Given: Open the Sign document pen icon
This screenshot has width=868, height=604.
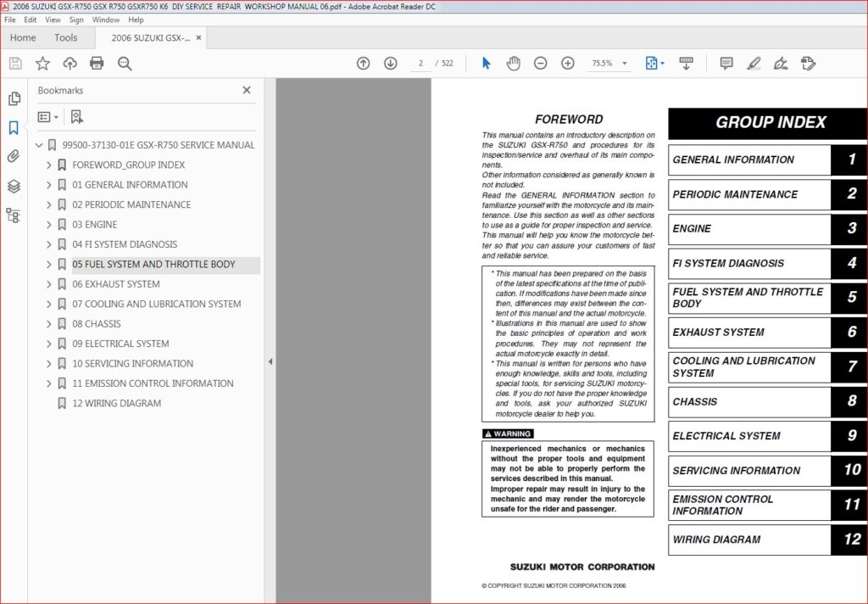Looking at the screenshot, I should pyautogui.click(x=781, y=63).
